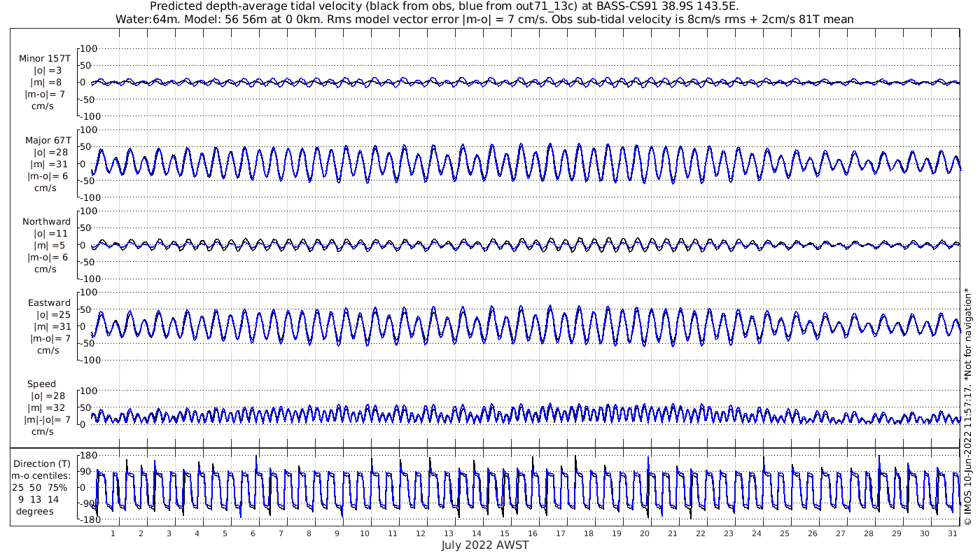Click day tick label '10' on time axis

(x=365, y=533)
